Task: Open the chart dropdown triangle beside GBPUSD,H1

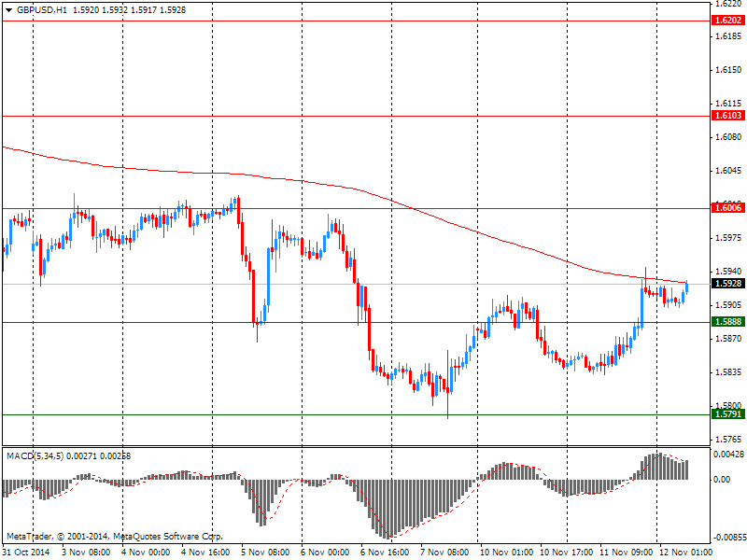Action: [x=9, y=10]
